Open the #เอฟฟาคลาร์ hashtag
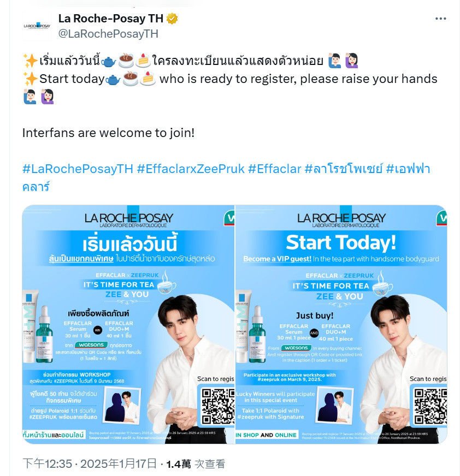Image resolution: width=460 pixels, height=476 pixels. (x=226, y=177)
